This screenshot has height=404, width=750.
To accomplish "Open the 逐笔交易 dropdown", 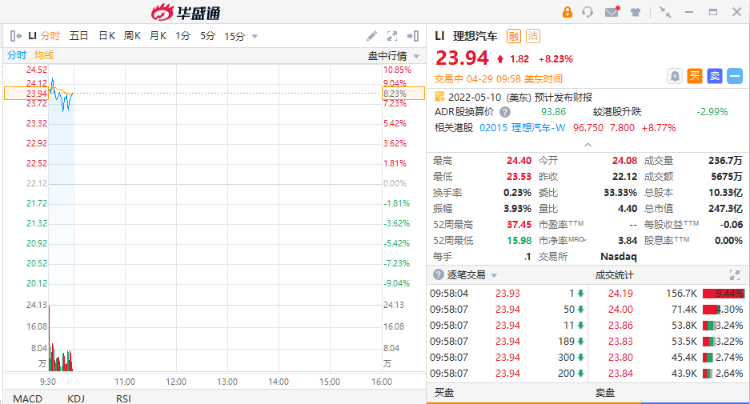I will tap(495, 274).
